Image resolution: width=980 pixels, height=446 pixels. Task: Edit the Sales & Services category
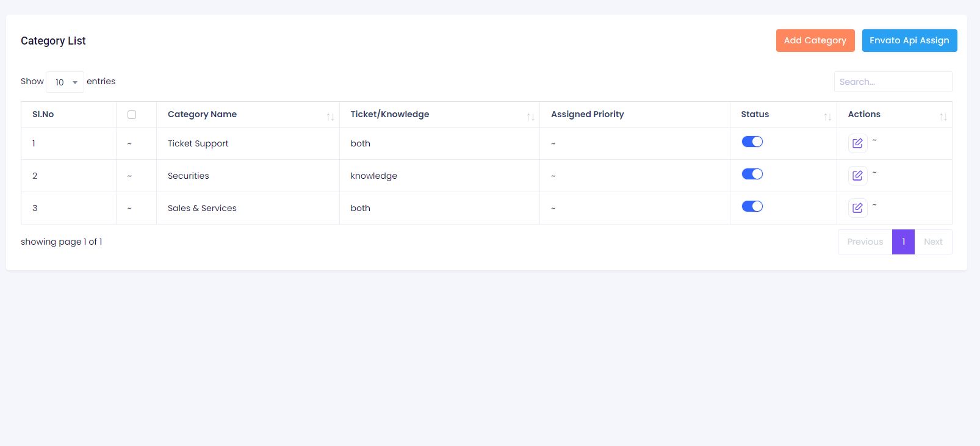pyautogui.click(x=857, y=208)
